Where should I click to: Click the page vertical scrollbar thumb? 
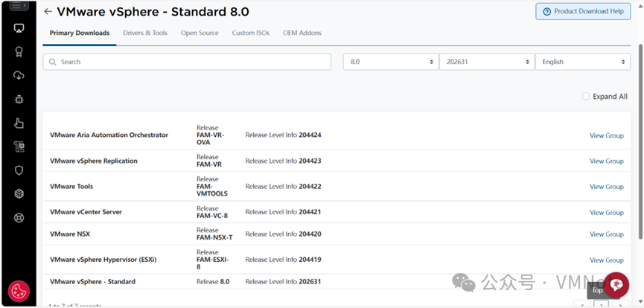tap(641, 141)
